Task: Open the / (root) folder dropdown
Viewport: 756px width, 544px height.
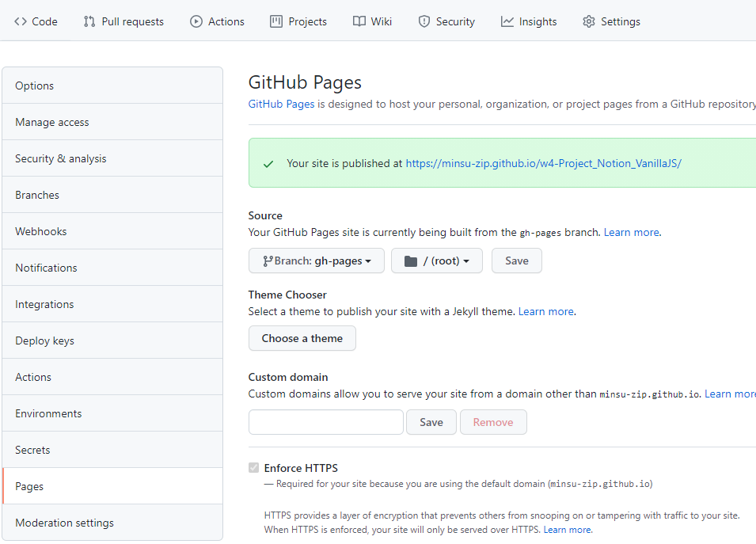Action: (x=437, y=261)
